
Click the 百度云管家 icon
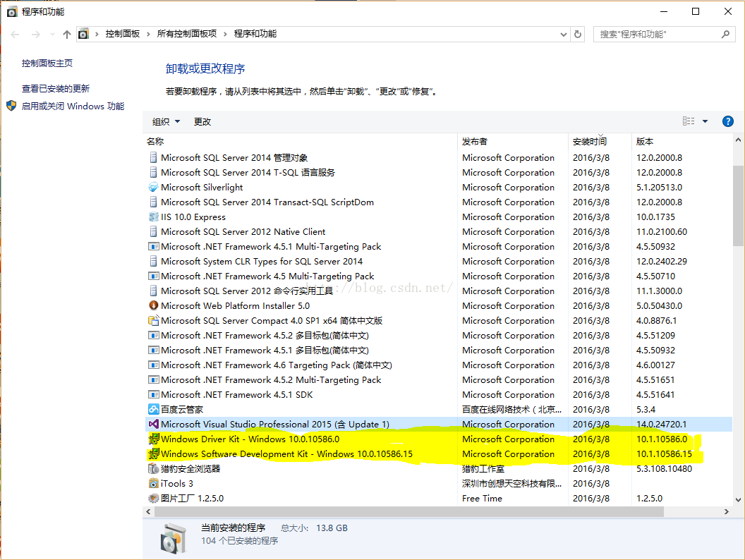click(154, 410)
